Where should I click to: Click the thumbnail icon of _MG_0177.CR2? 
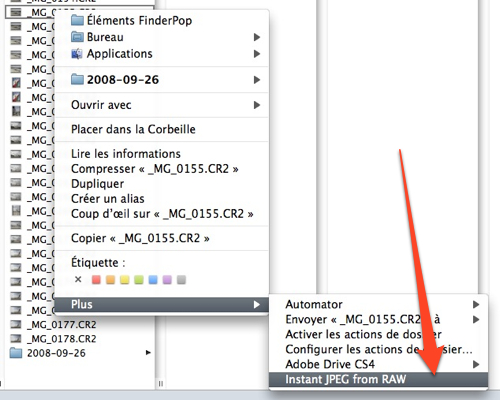[x=16, y=324]
